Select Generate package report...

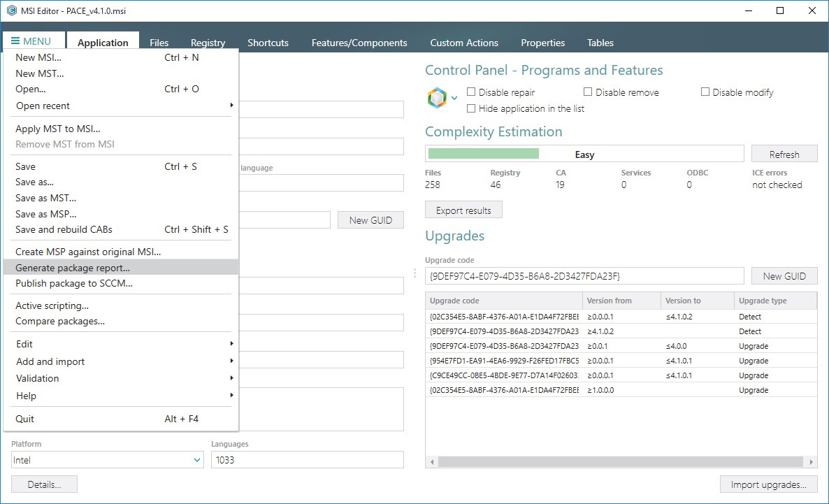[120, 268]
